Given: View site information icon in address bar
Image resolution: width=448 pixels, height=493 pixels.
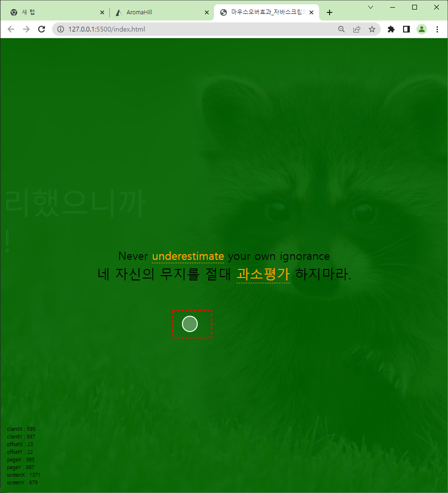Looking at the screenshot, I should (x=61, y=29).
